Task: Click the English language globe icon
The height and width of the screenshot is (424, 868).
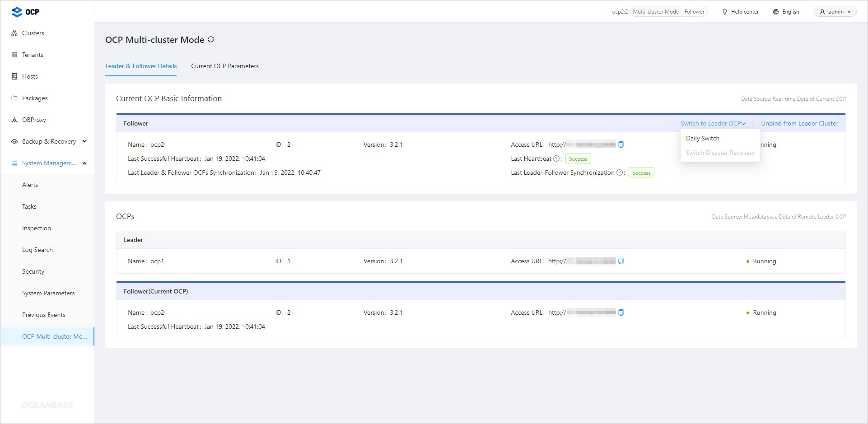Action: tap(776, 12)
